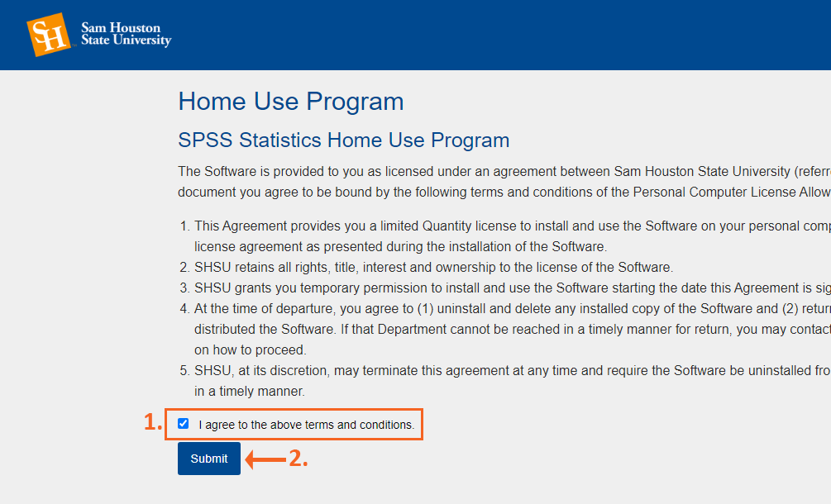Click the 'in a timely manner.' closing line
The height and width of the screenshot is (504, 831).
pos(249,392)
